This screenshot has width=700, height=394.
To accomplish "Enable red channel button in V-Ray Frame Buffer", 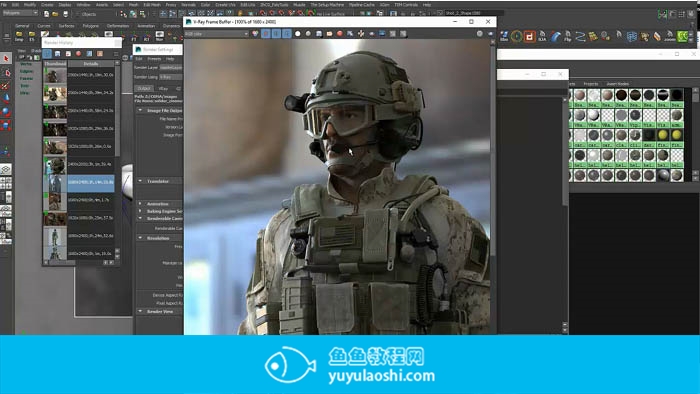I will (x=266, y=33).
